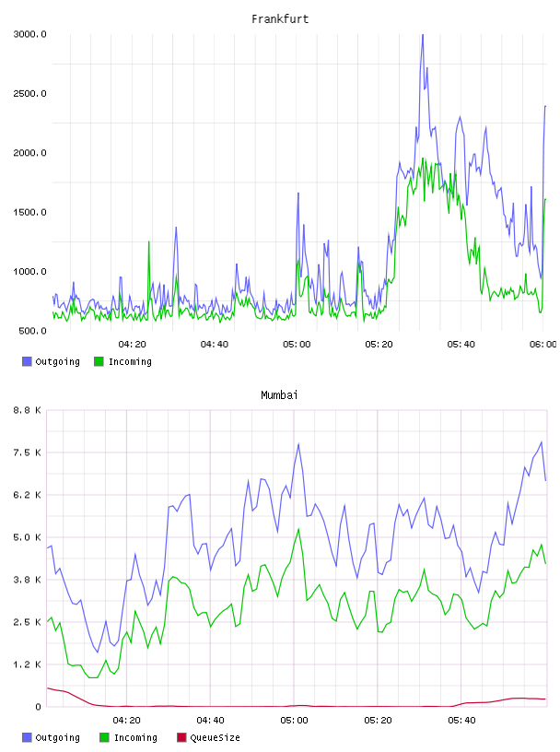Click the 06:00 time label on Frankfurt chart

click(x=543, y=345)
